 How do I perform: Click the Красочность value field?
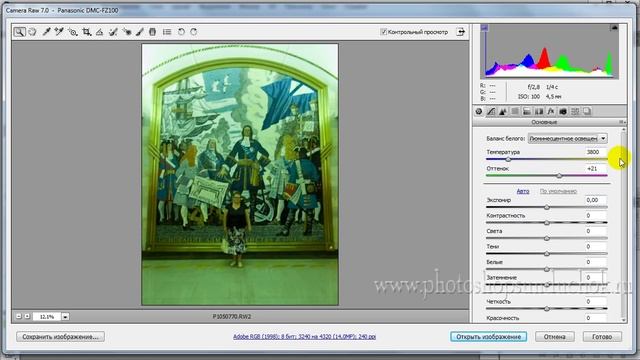[x=596, y=318]
